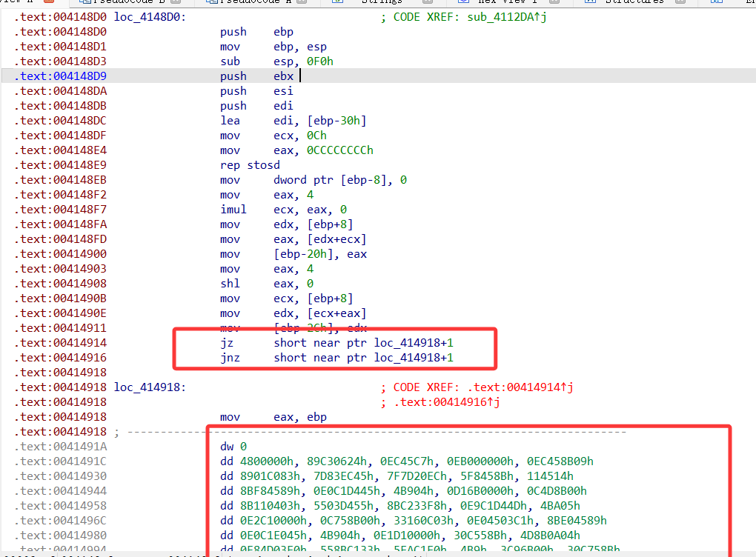Click the [ecx+eax] operand
The image size is (756, 557).
[336, 313]
